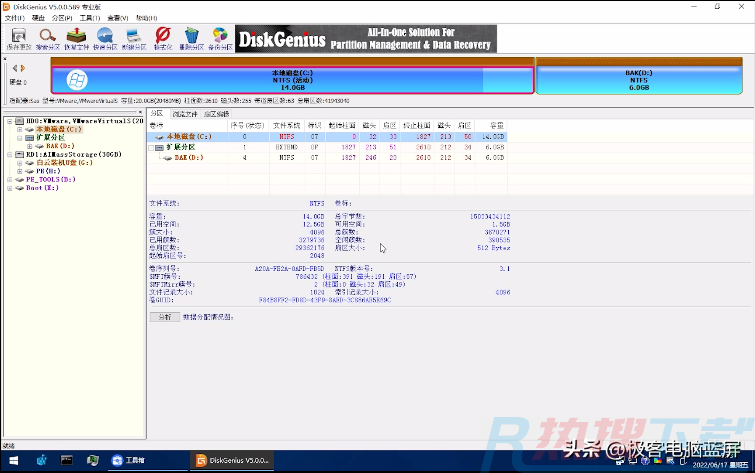
Task: Select PE(H:) in the left tree
Action: (x=48, y=171)
